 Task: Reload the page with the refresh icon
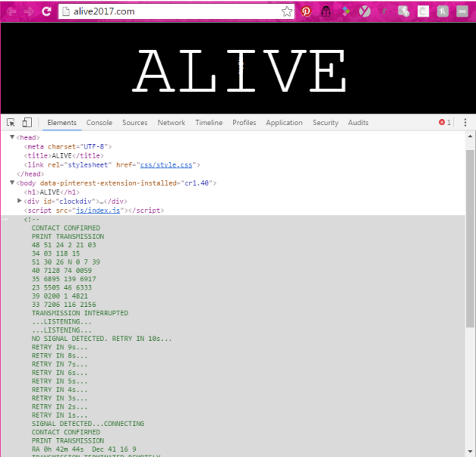point(47,11)
